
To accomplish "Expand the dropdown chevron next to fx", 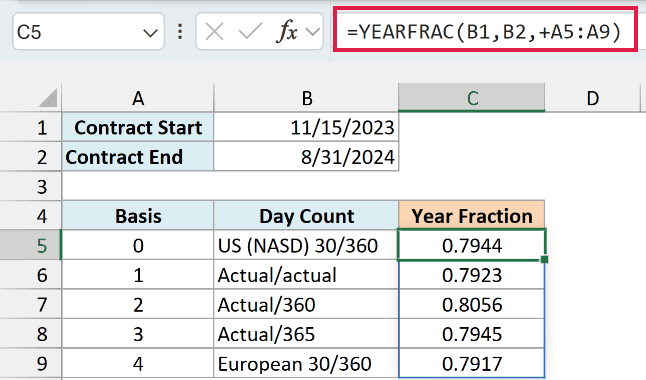I will click(x=313, y=32).
